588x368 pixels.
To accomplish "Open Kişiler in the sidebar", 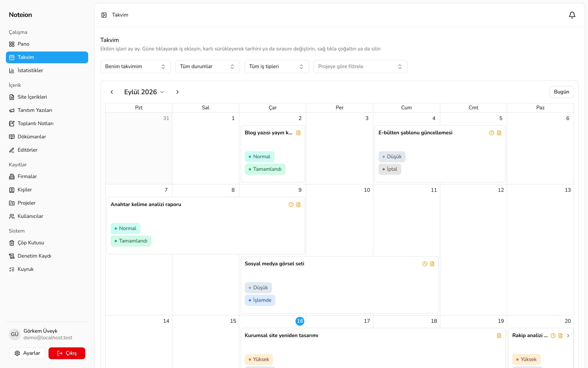I will (x=47, y=190).
